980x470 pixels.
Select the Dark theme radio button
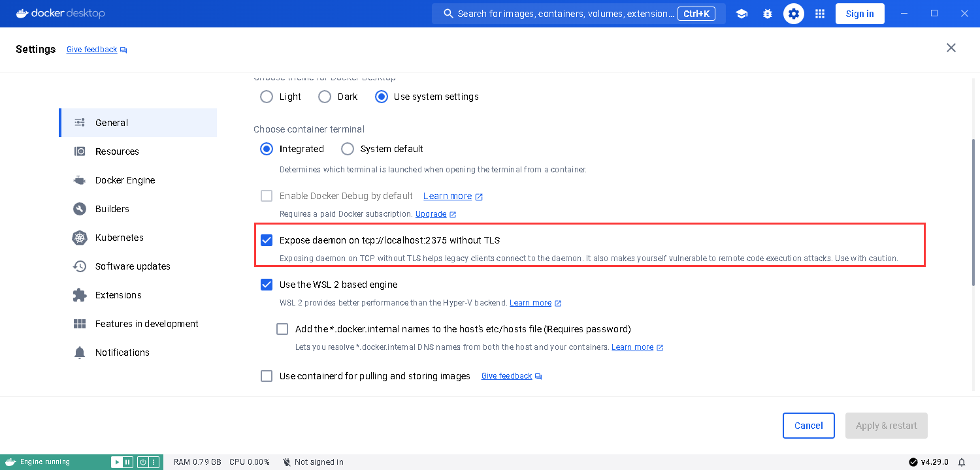[325, 97]
